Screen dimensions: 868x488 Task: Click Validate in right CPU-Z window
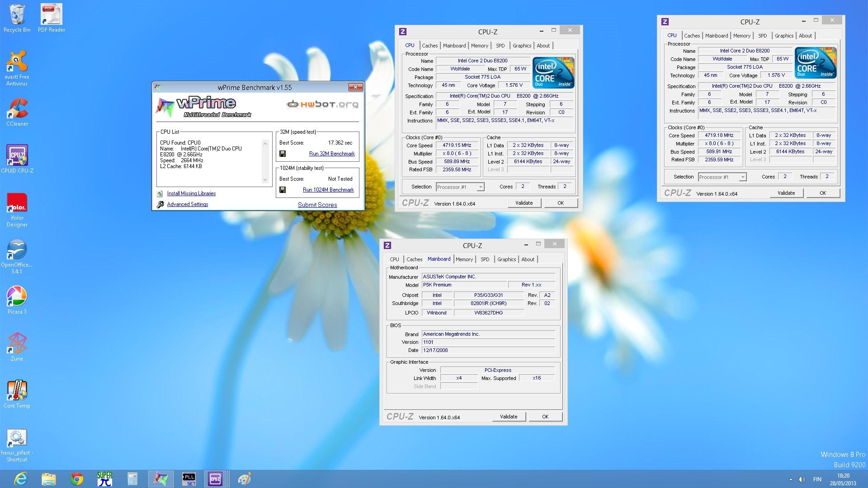point(786,193)
